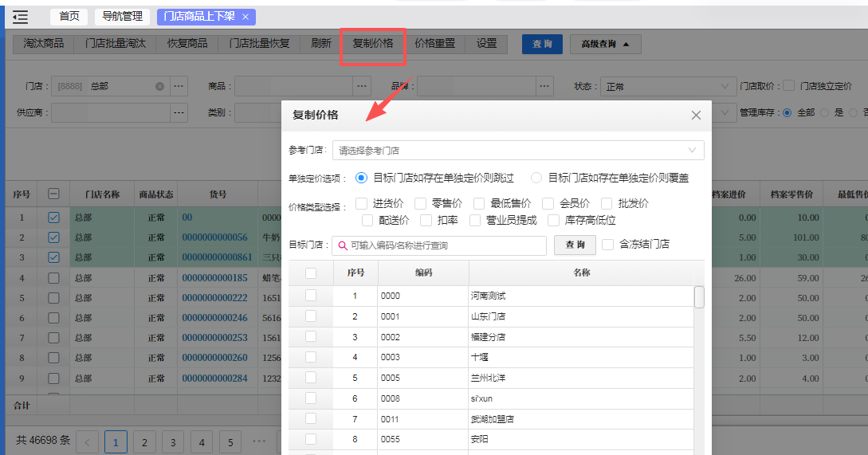This screenshot has width=868, height=455.
Task: Select 管理库存 是 radio
Action: [x=825, y=112]
